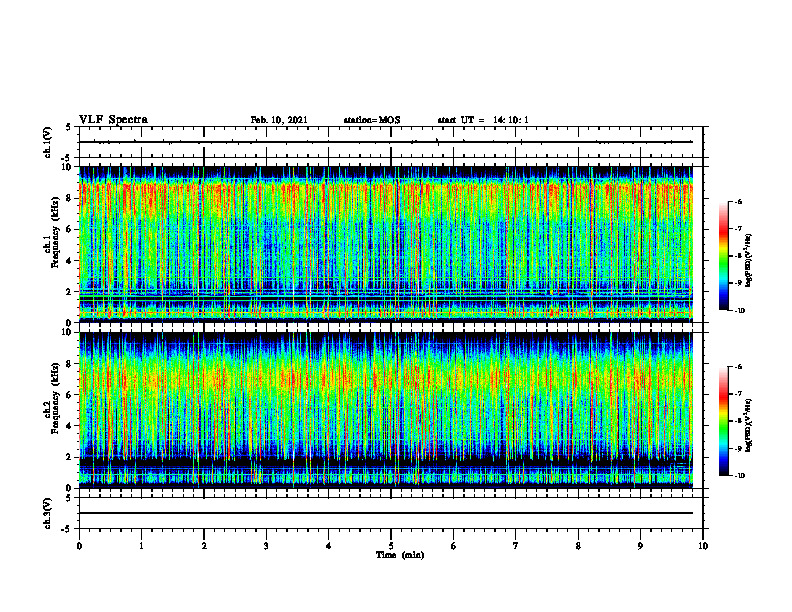The height and width of the screenshot is (612, 792).
Task: Click the ch.3 voltage waveform trace
Action: 386,513
